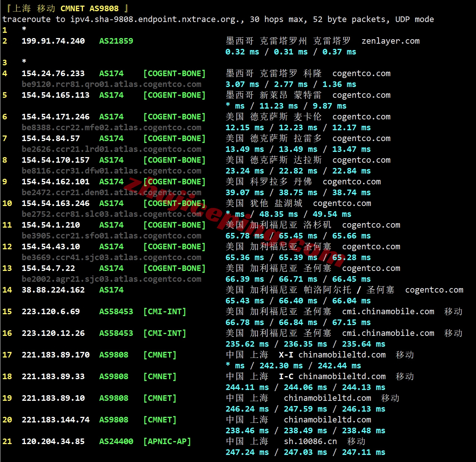This screenshot has width=476, height=462.
Task: Select sh.10086.cn hostname on hop 21
Action: coord(311,441)
